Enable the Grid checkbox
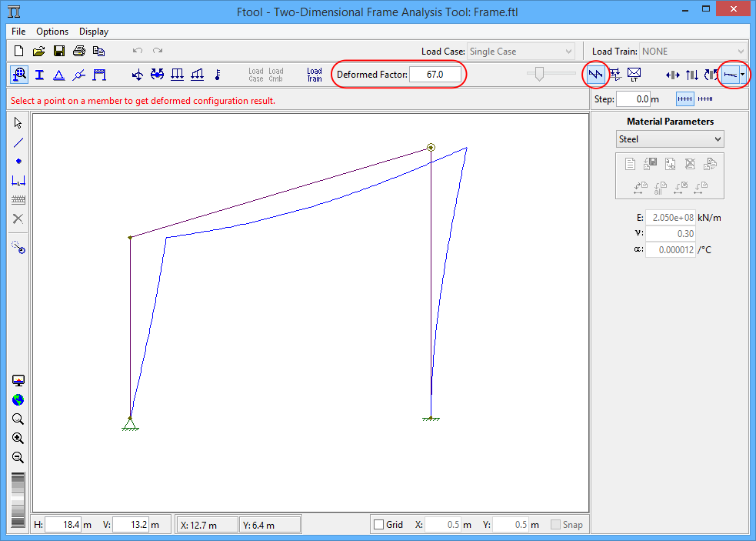The height and width of the screenshot is (541, 756). [378, 525]
